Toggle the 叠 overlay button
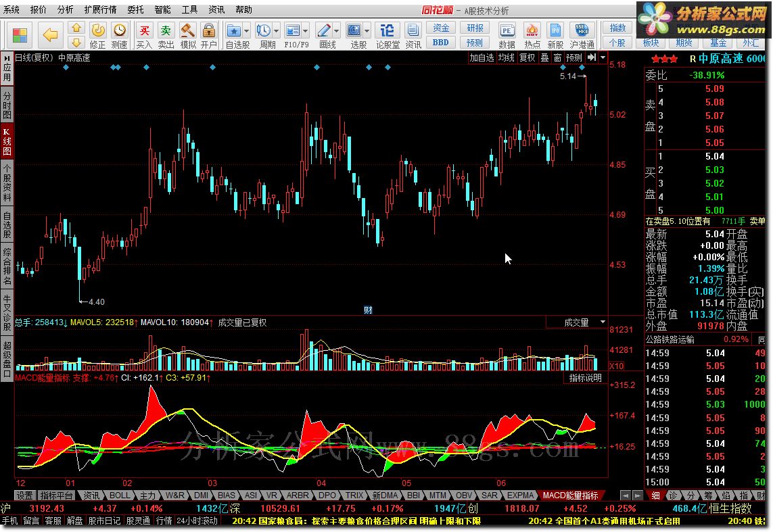Viewport: 773px width, 532px height. [544, 57]
